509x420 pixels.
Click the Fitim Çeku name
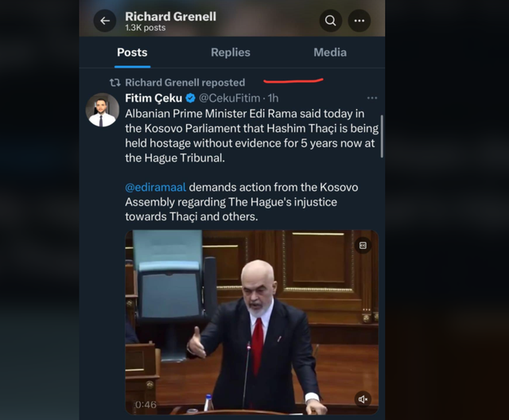pyautogui.click(x=153, y=98)
